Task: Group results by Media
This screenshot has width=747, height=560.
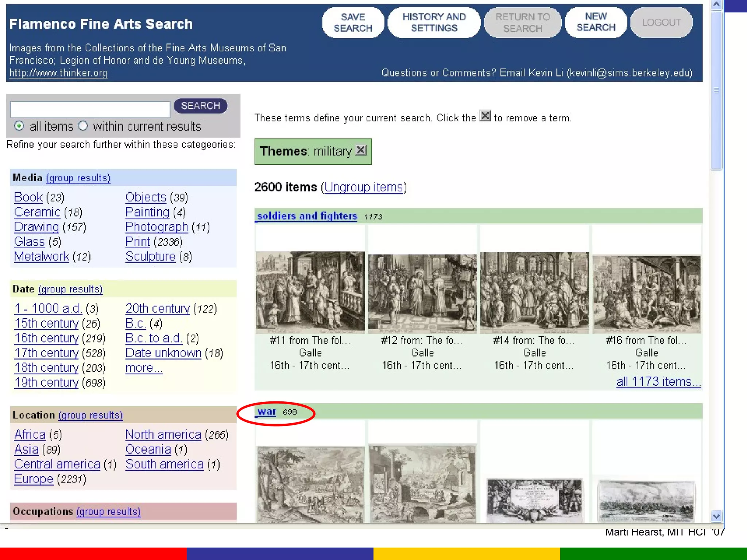Action: (78, 178)
